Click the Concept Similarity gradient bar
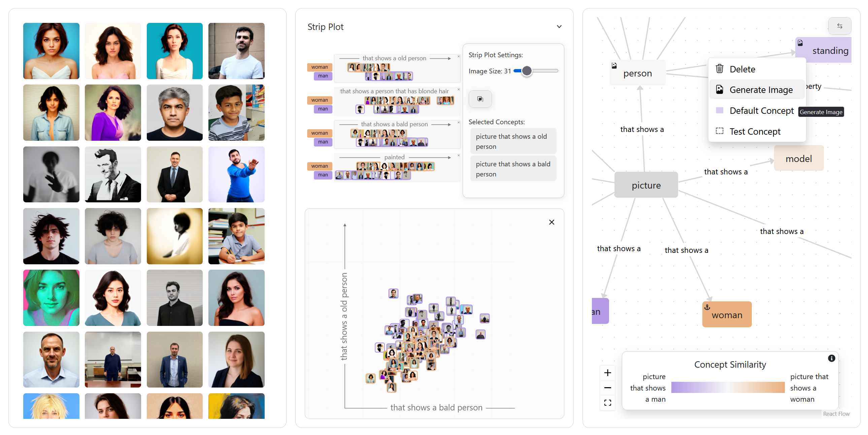868x435 pixels. 728,388
